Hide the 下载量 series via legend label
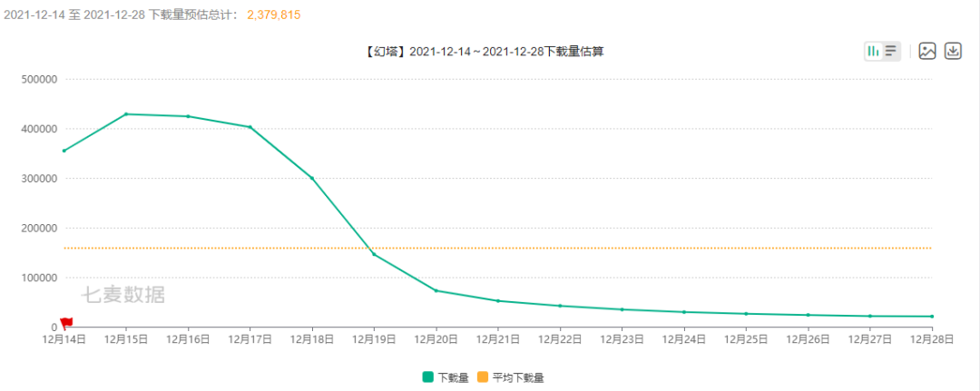Image resolution: width=980 pixels, height=391 pixels. click(453, 376)
